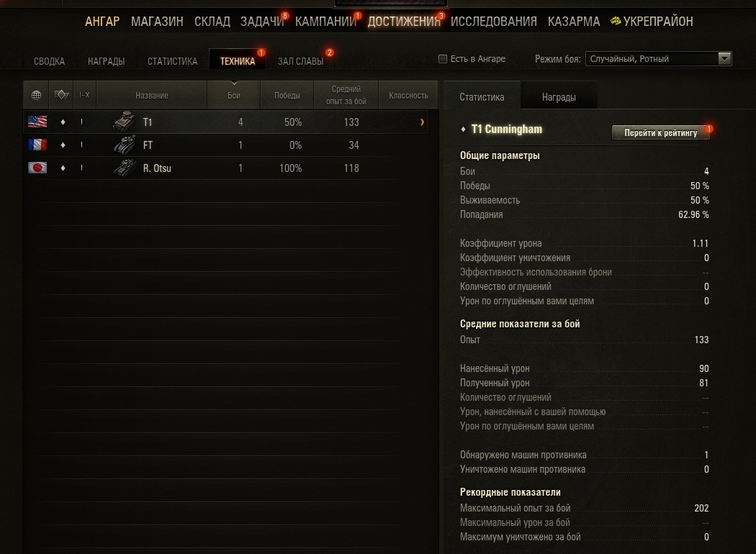Select the R. Otsu tank icon
This screenshot has width=756, height=554.
[x=125, y=168]
